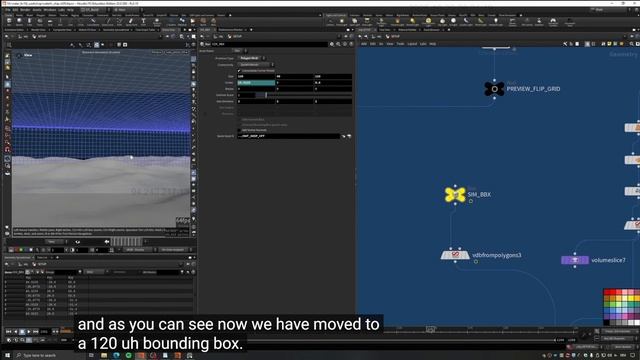Open the Connectivity dropdown
Screen dimensions: 640x360
click(x=255, y=64)
